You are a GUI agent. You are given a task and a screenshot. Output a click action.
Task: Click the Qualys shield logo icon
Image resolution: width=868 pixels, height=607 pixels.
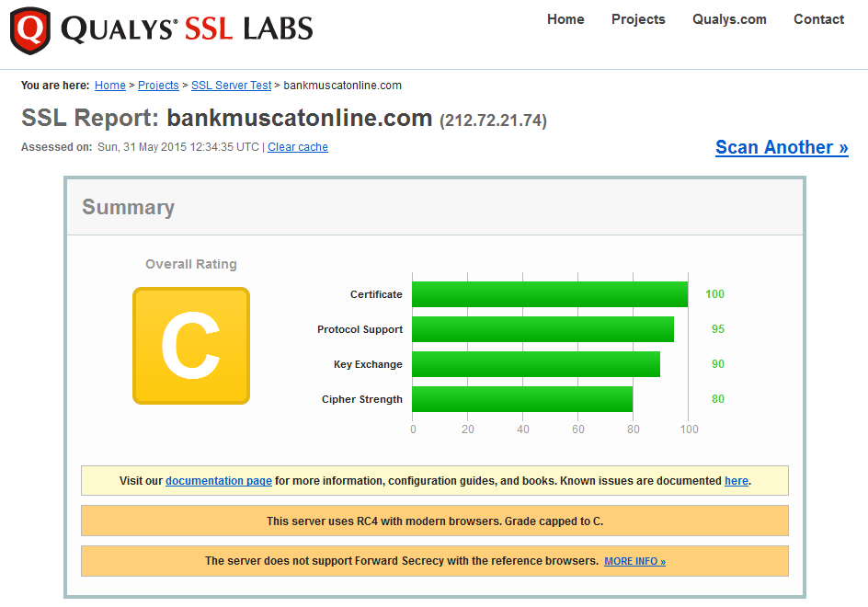tap(30, 30)
